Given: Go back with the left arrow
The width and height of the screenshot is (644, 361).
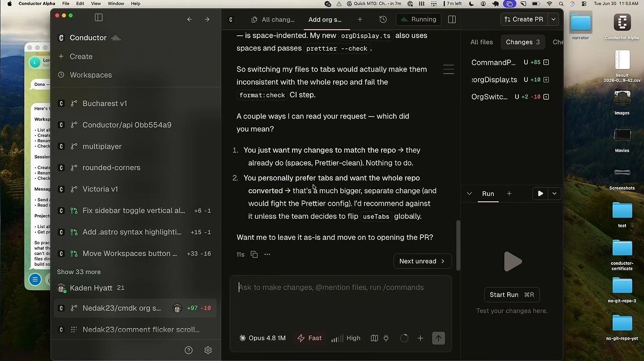Looking at the screenshot, I should (190, 19).
